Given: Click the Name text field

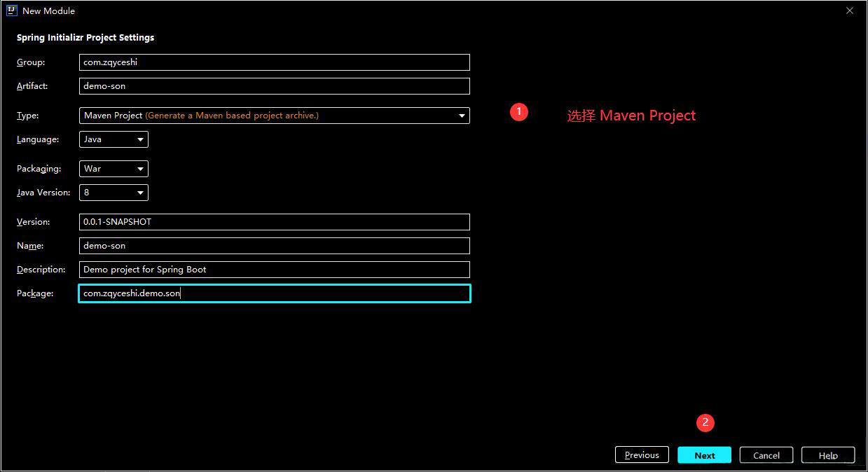Looking at the screenshot, I should pos(275,246).
